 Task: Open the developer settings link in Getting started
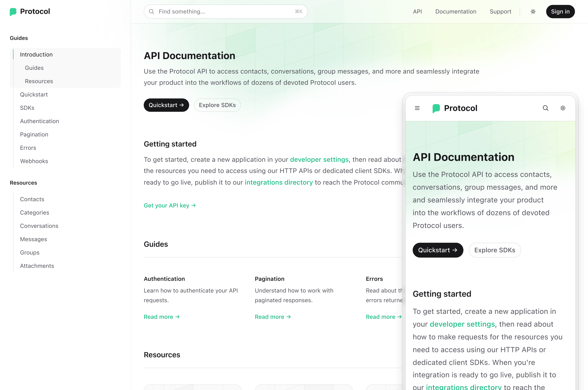point(319,159)
